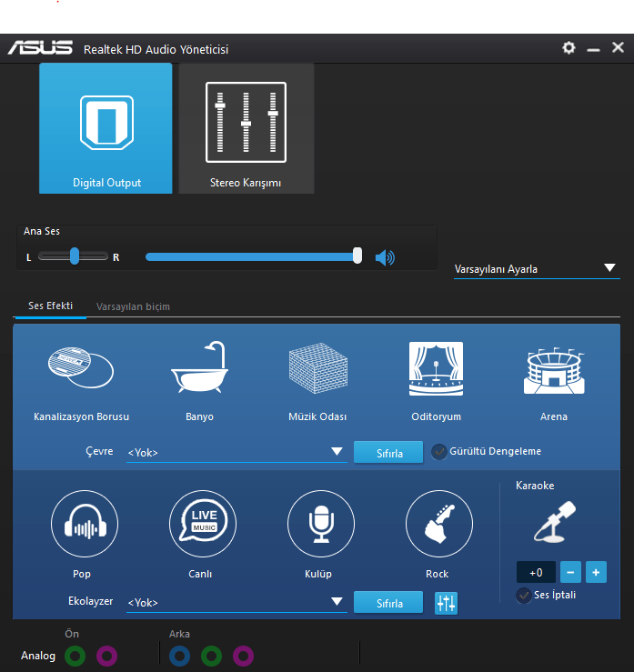Click the rear blue analog jack
This screenshot has height=672, width=634.
pyautogui.click(x=179, y=656)
